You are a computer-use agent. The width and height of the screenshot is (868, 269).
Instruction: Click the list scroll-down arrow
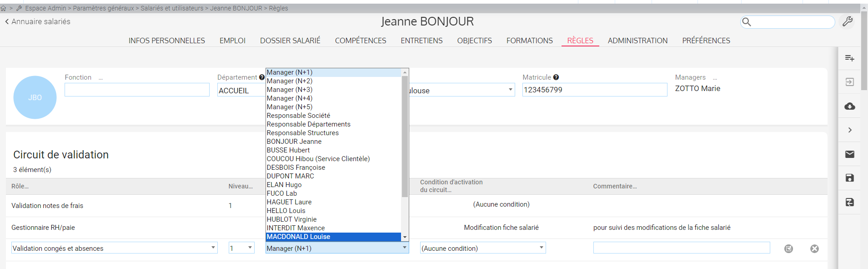click(405, 237)
